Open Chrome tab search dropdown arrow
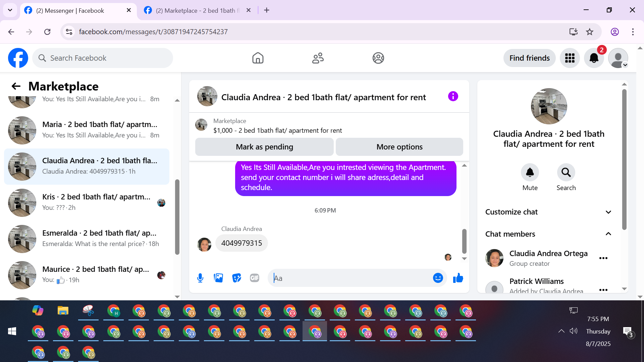The image size is (644, 362). [x=10, y=10]
